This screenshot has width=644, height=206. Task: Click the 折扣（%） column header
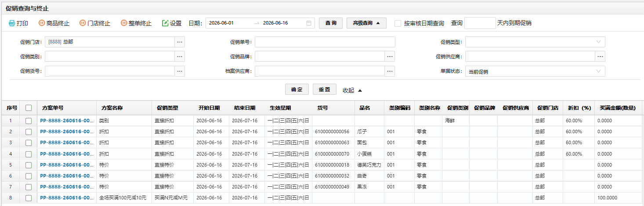[x=579, y=108]
